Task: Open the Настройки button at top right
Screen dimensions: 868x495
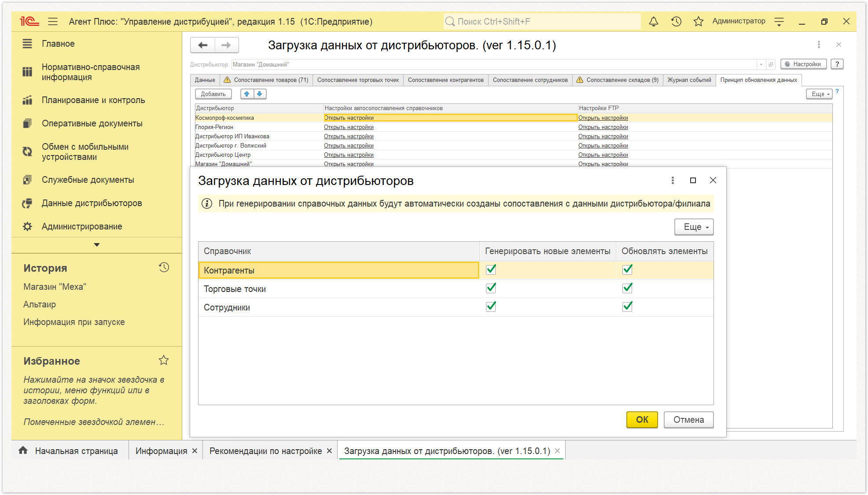Action: click(803, 64)
